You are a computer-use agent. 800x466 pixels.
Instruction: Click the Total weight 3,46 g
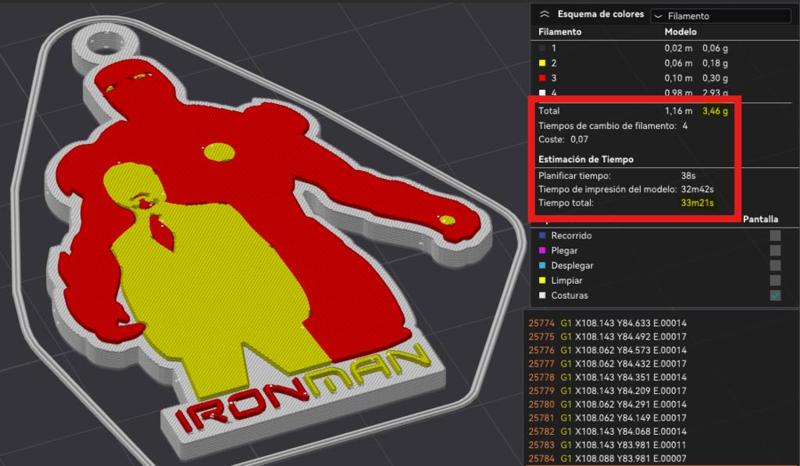click(715, 111)
